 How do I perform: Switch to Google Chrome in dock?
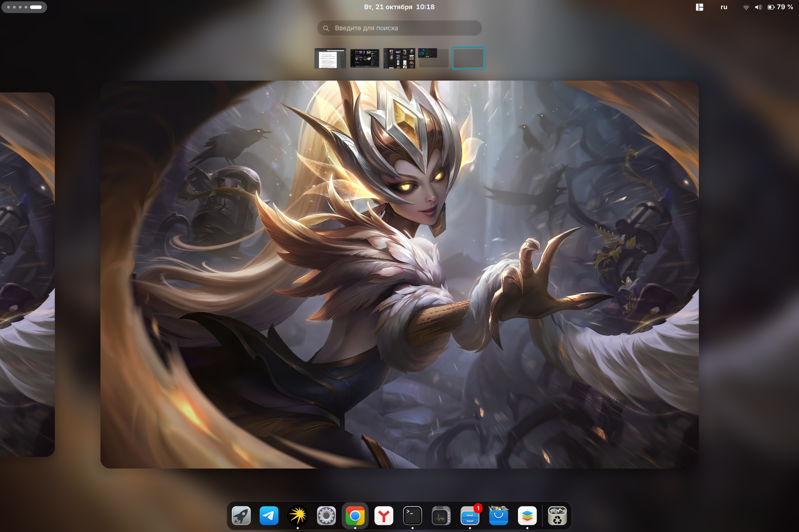pyautogui.click(x=355, y=516)
